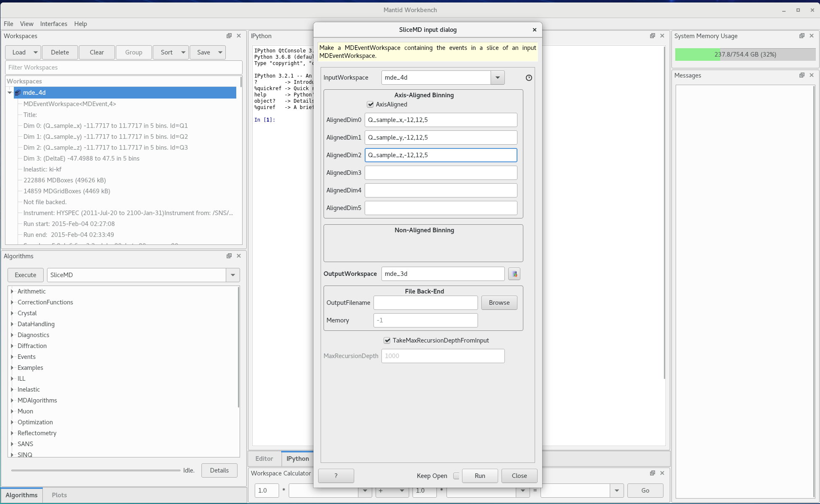The width and height of the screenshot is (820, 504).
Task: Close the Algorithms panel with its X icon
Action: [239, 256]
